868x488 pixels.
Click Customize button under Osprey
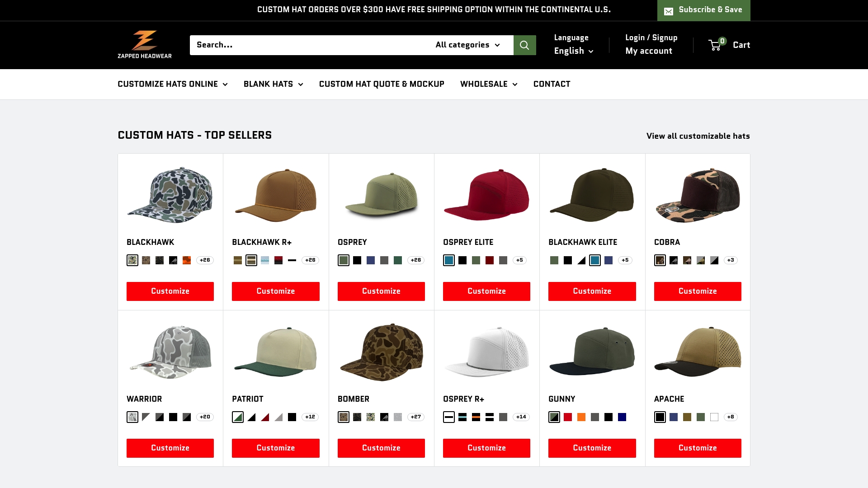click(x=381, y=291)
